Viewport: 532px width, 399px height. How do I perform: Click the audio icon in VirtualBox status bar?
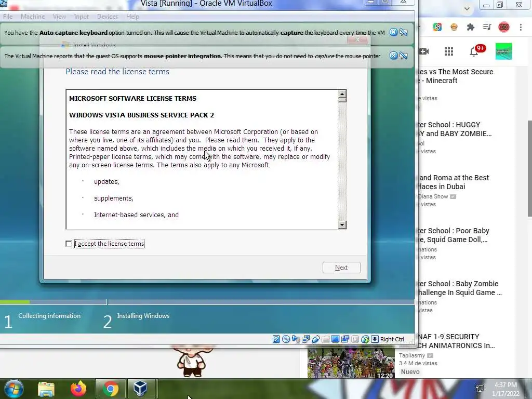[296, 339]
